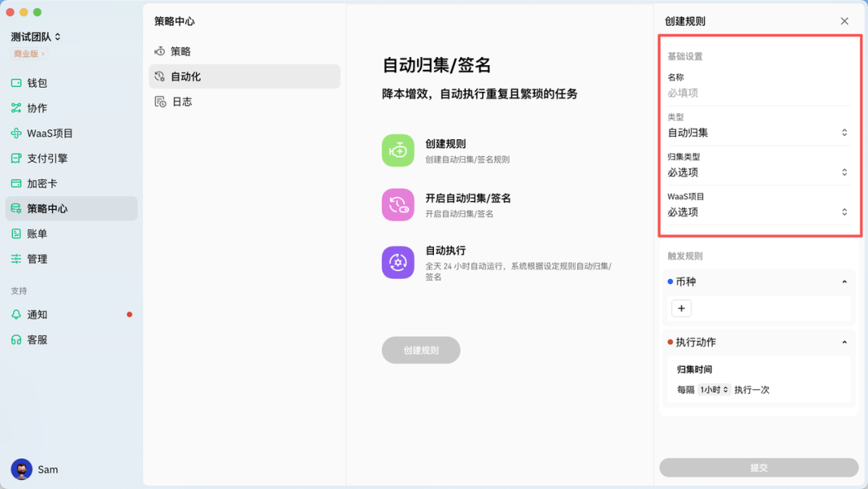Click the + button under 币种
This screenshot has height=489, width=868.
681,308
